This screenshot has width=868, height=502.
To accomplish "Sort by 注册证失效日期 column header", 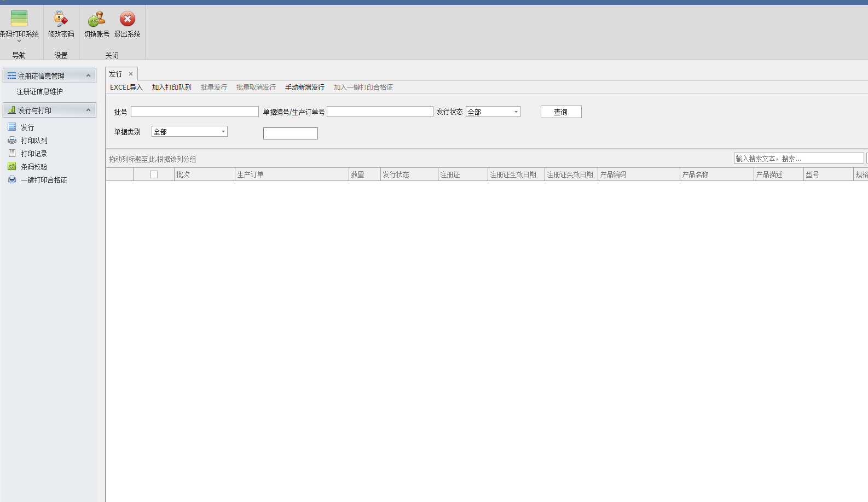I will tap(571, 174).
